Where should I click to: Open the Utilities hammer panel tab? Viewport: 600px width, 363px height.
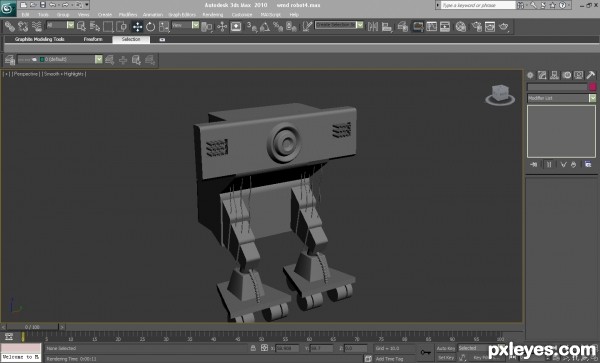tap(591, 75)
